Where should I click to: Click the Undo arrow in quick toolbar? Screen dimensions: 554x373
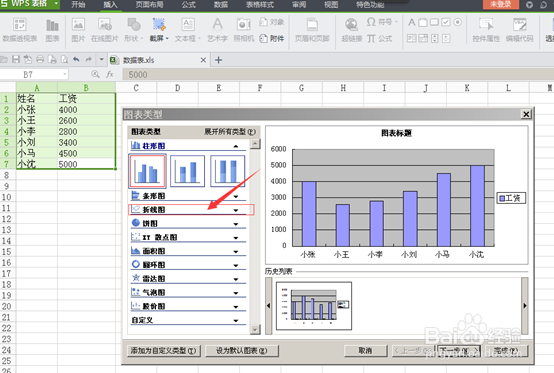[76, 59]
